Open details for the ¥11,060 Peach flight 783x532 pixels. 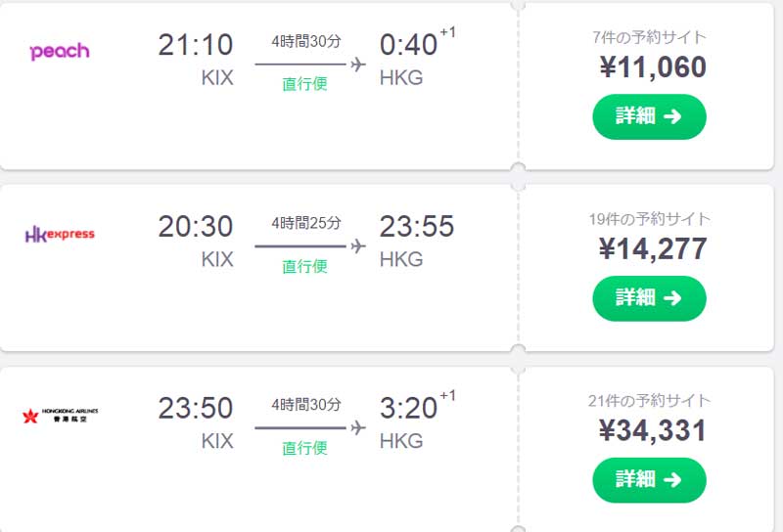click(649, 117)
